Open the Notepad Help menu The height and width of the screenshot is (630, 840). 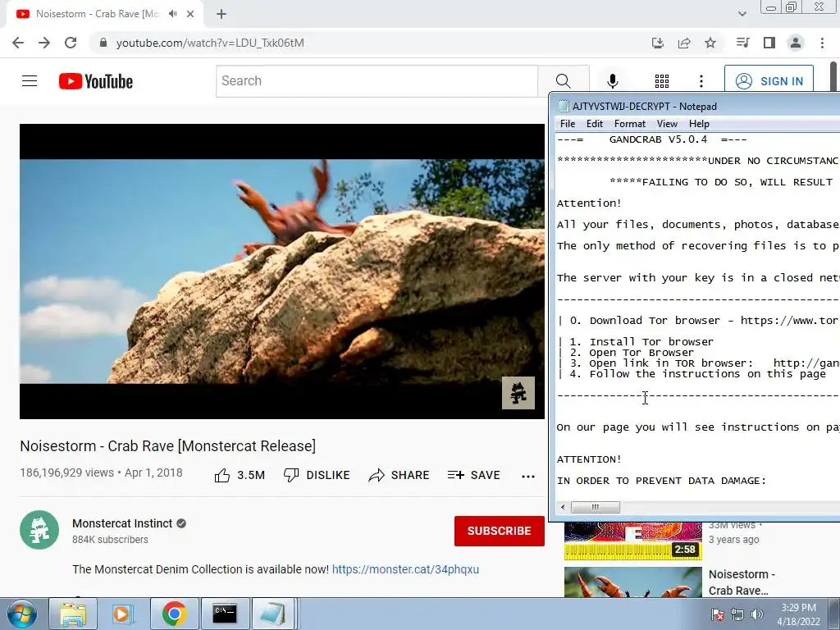tap(699, 124)
